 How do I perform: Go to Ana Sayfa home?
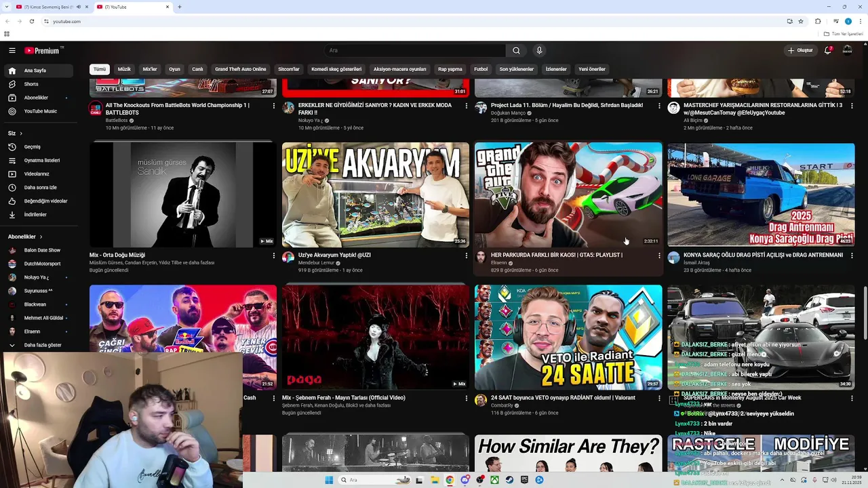click(x=40, y=70)
